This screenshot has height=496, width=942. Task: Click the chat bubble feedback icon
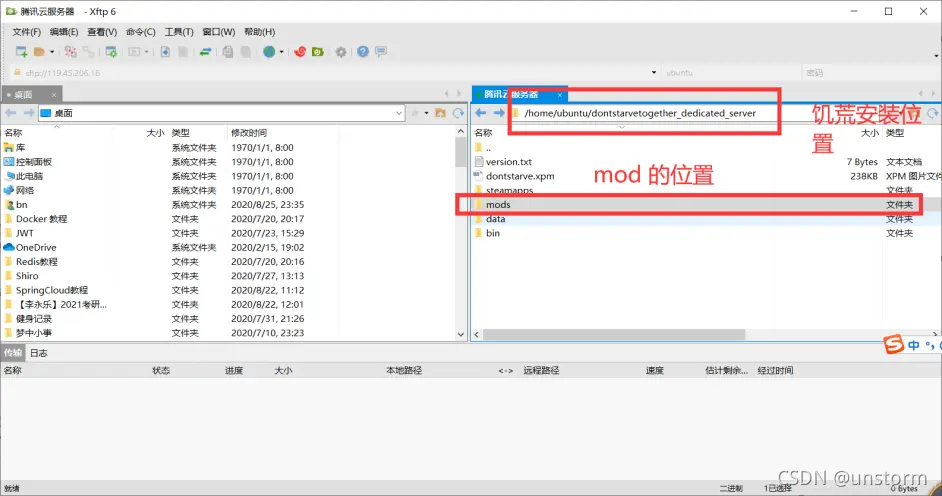point(381,52)
